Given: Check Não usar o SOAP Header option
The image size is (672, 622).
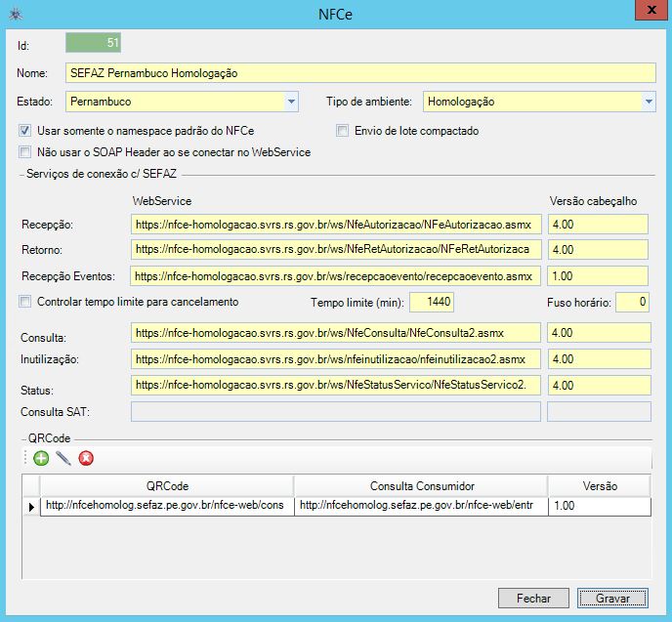Looking at the screenshot, I should [x=24, y=151].
